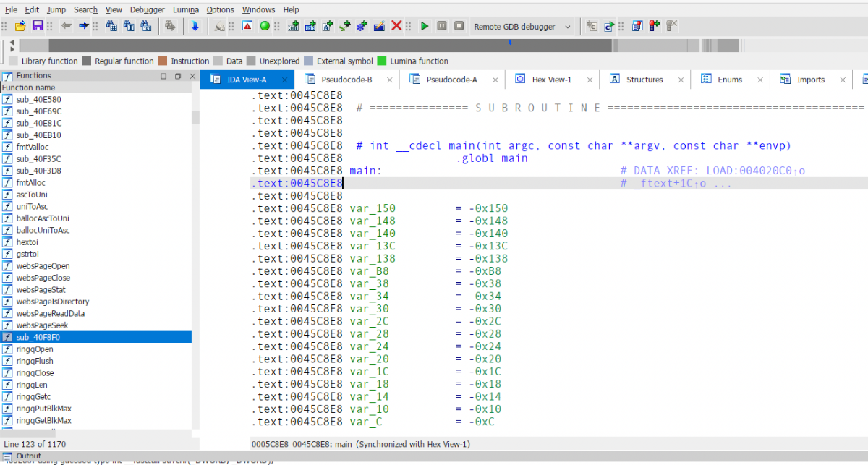Click the blue down arrow toolbar icon
This screenshot has width=868, height=465.
(x=195, y=26)
